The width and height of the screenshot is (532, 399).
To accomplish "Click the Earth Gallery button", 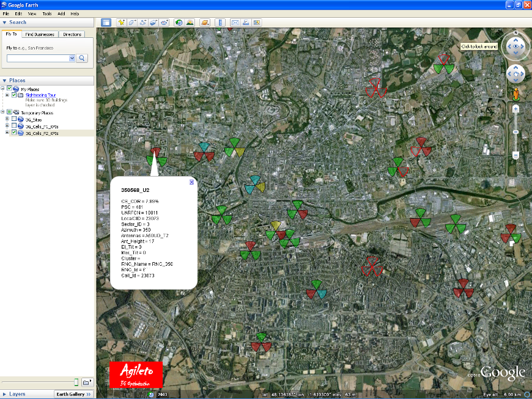I will (74, 394).
